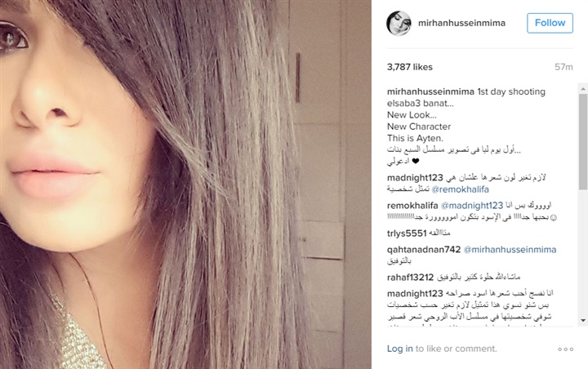Click the @madnight123 mention in reply
The image size is (588, 369).
472,206
